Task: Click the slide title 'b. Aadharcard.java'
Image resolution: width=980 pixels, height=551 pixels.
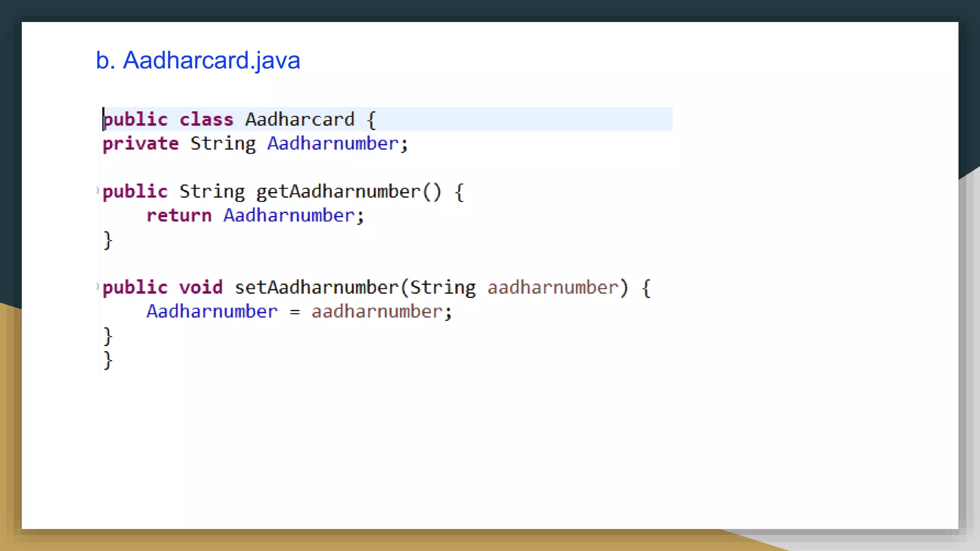Action: [x=198, y=61]
